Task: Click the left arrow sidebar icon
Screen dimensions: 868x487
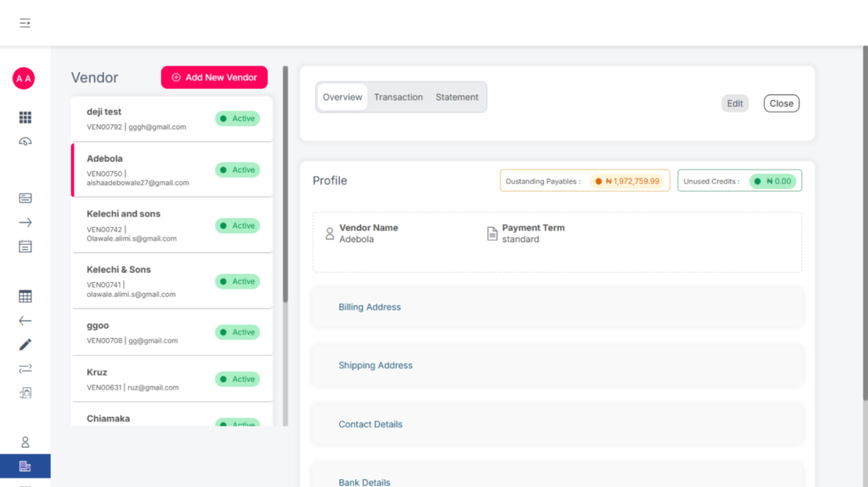Action: pyautogui.click(x=25, y=321)
